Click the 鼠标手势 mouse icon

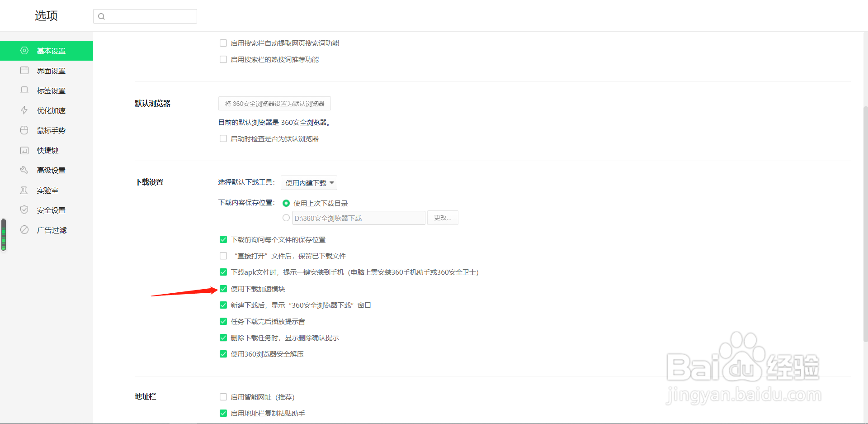tap(24, 130)
